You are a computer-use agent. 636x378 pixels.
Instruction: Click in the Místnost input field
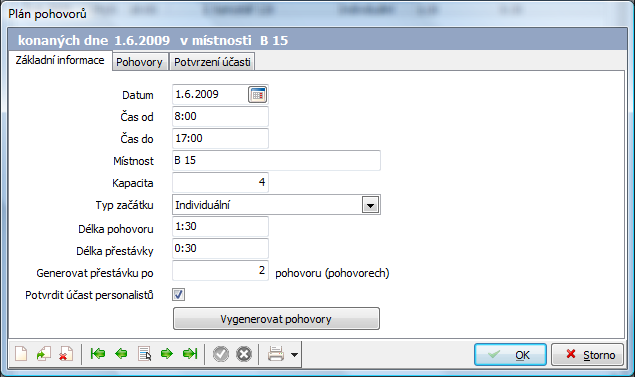coord(276,160)
